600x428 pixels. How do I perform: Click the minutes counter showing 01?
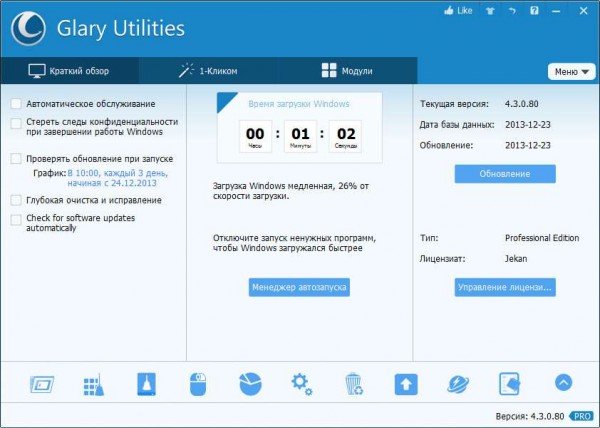[300, 137]
